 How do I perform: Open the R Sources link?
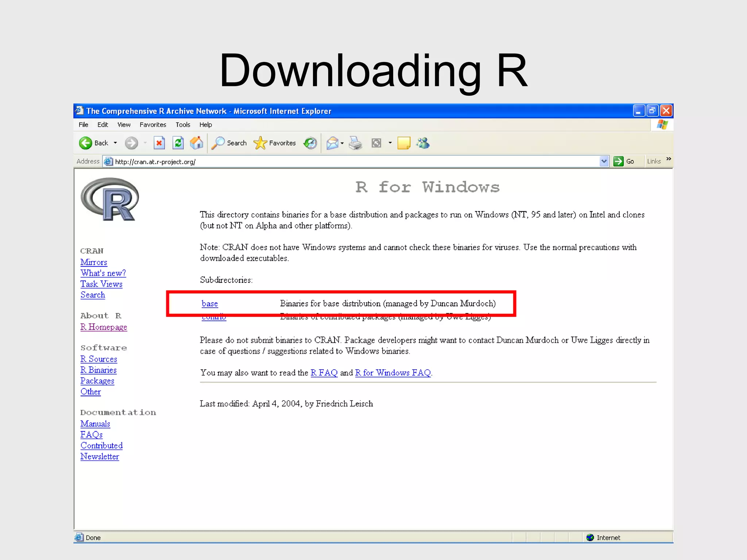tap(99, 359)
